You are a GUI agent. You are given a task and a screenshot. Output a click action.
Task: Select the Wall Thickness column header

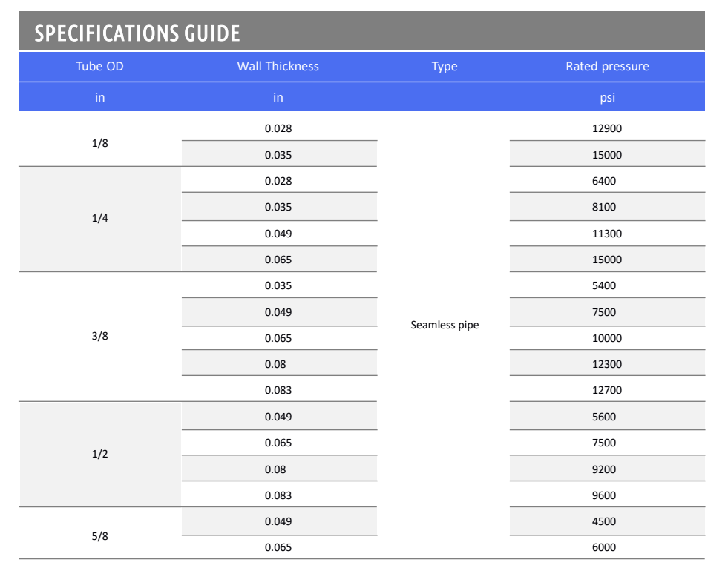[x=278, y=66]
